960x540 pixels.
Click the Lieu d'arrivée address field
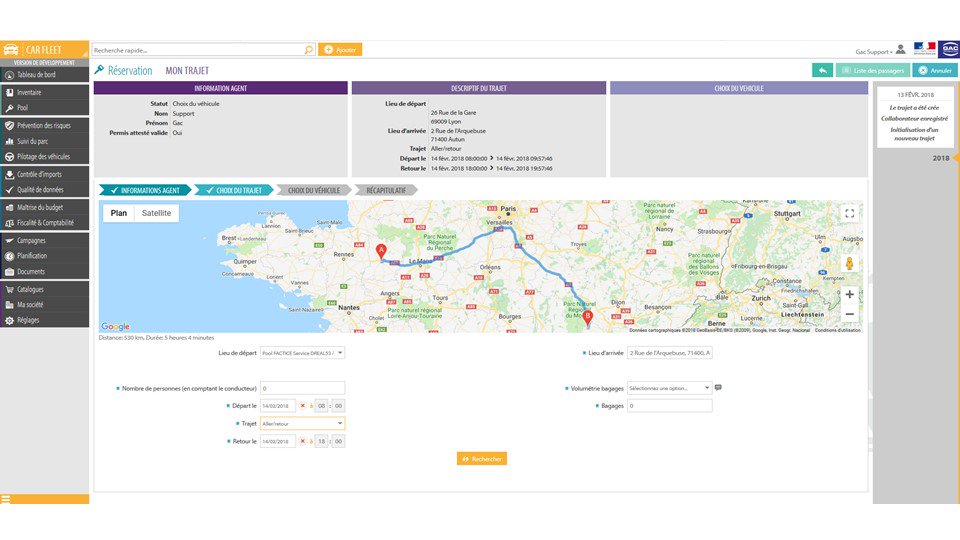coord(670,353)
